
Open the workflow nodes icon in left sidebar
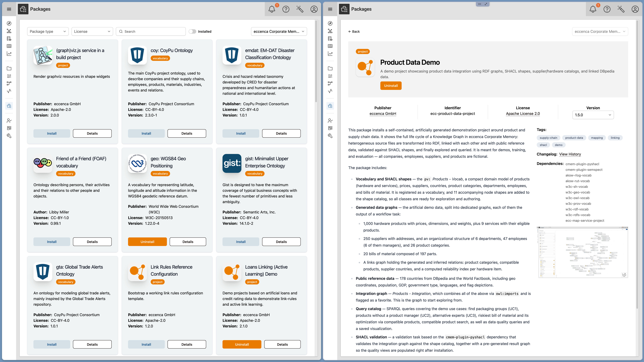point(9,83)
